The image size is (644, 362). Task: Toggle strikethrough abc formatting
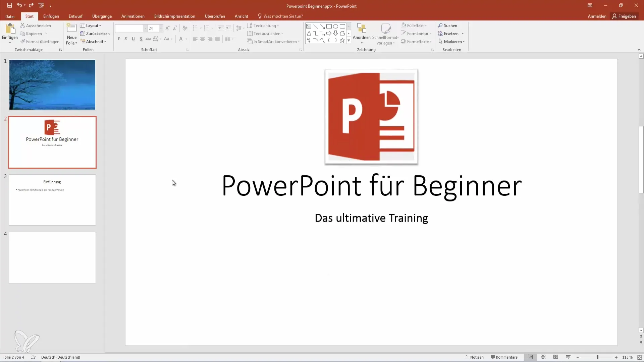pos(148,39)
